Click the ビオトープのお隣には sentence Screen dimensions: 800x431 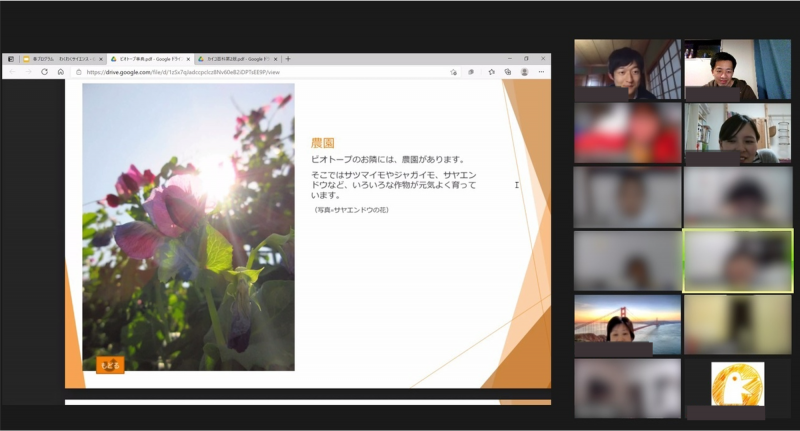[x=388, y=159]
